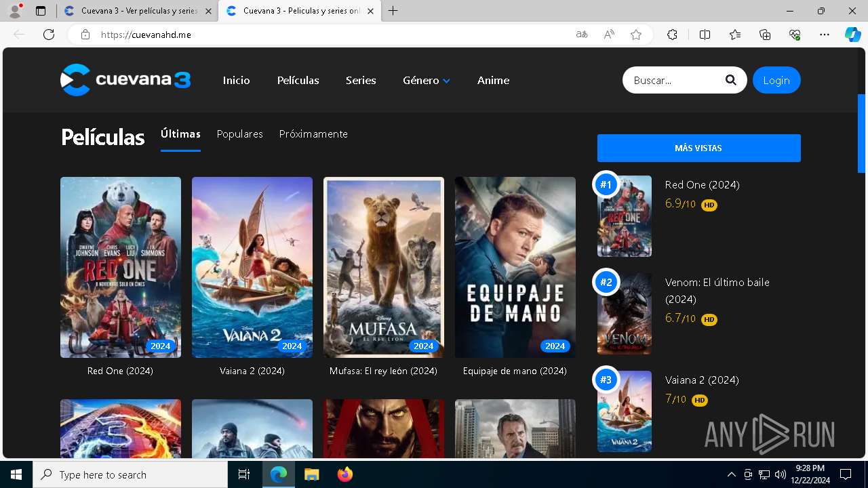The image size is (868, 488).
Task: Open Vaiana 2 (2024) in Más Vistas list
Action: pyautogui.click(x=702, y=380)
